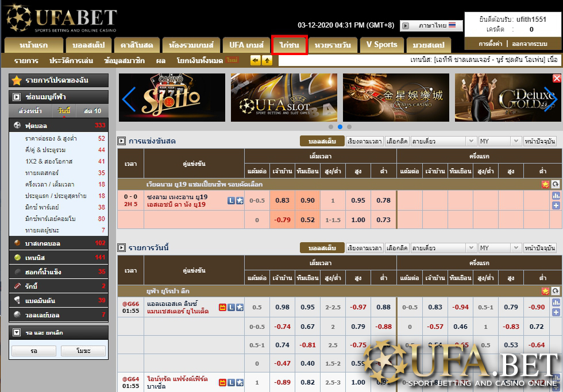Toggle favorite star for ยูฟ่า ยูโรปา ลีก
Viewport: 563px width, 392px height.
[x=545, y=291]
